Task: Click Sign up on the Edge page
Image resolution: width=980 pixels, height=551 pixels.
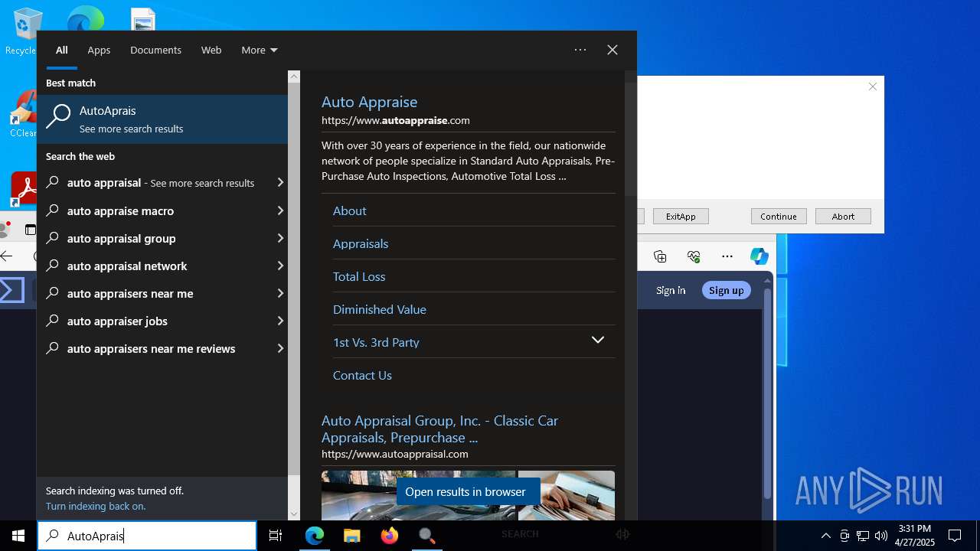Action: 726,290
